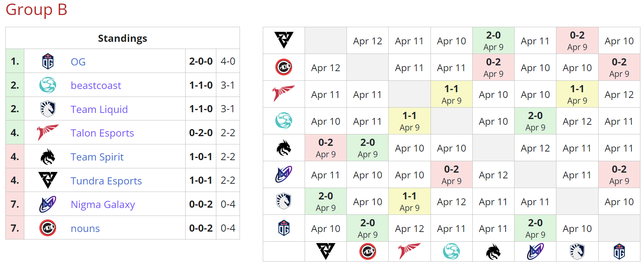Click Team Liquid logo in crosstable's left column
The height and width of the screenshot is (267, 644).
[x=284, y=201]
